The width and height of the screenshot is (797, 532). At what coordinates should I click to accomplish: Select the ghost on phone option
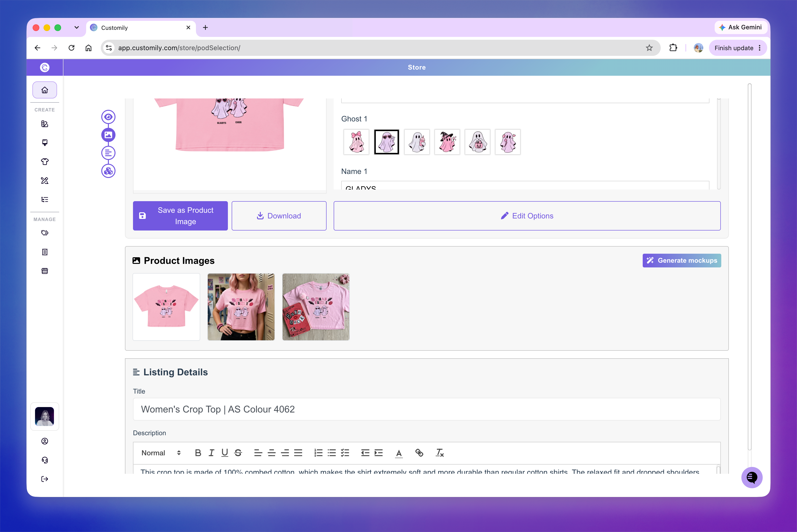point(508,142)
